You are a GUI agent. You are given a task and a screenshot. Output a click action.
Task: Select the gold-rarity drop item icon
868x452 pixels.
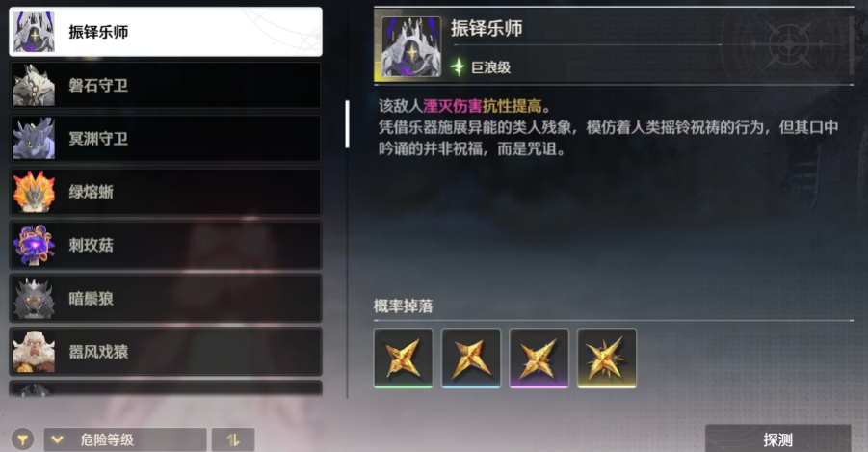(607, 359)
